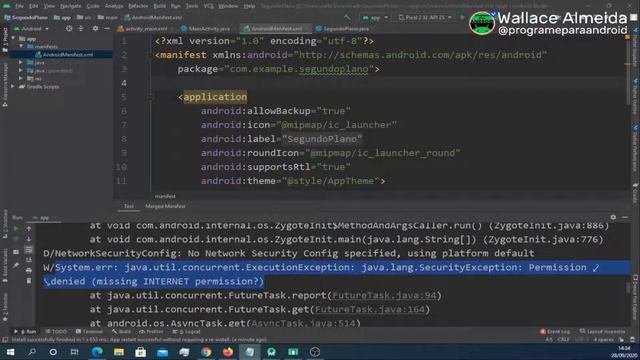Open the Terminal tool window
This screenshot has width=640, height=360.
tap(89, 331)
